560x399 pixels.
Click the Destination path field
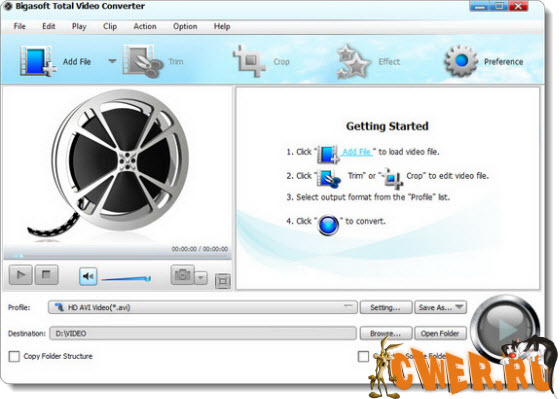pos(203,333)
